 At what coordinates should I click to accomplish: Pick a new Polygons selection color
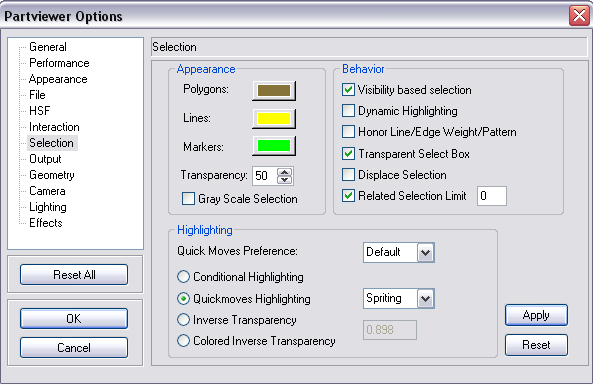[x=274, y=91]
